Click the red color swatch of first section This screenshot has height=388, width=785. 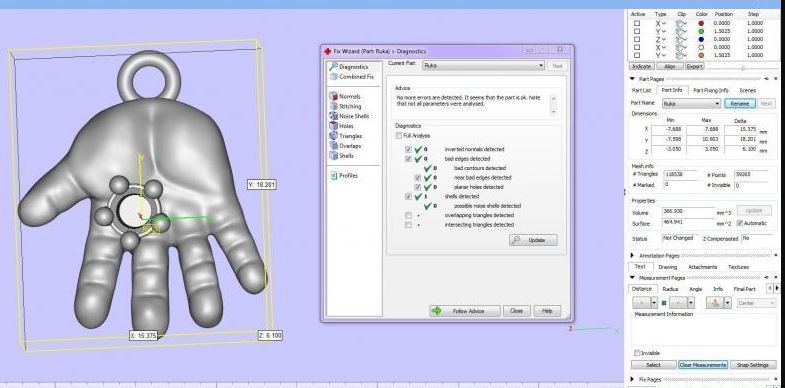tap(701, 23)
